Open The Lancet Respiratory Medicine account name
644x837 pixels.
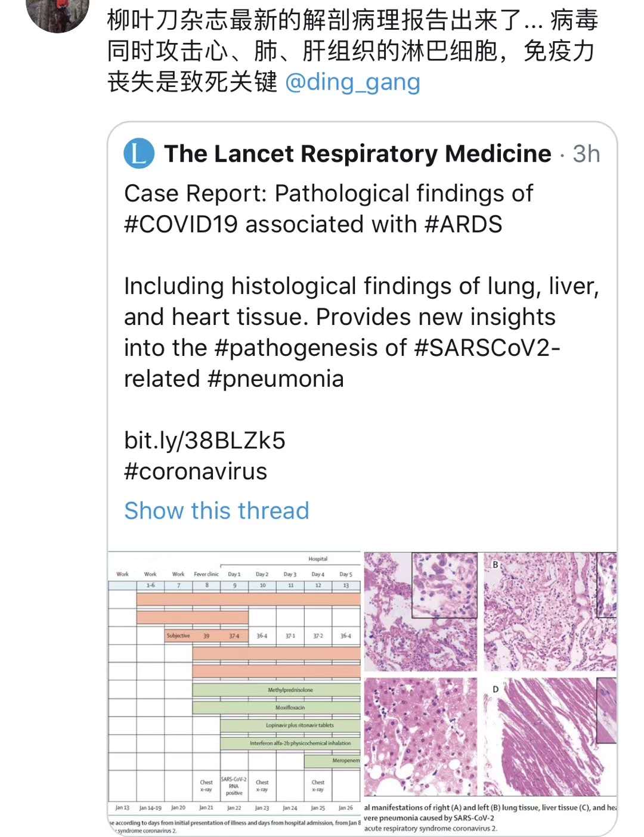pos(358,154)
